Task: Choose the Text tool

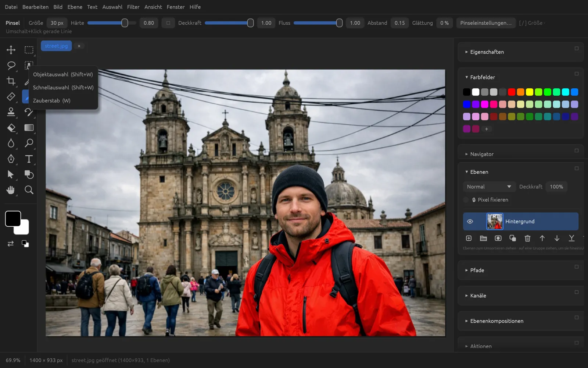Action: click(29, 159)
